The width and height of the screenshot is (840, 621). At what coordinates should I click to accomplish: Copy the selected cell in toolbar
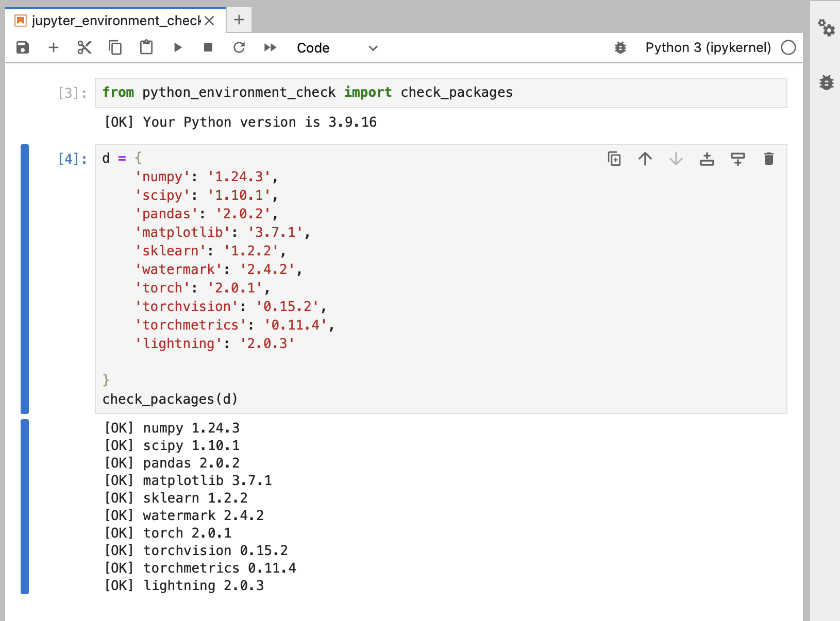pyautogui.click(x=115, y=48)
